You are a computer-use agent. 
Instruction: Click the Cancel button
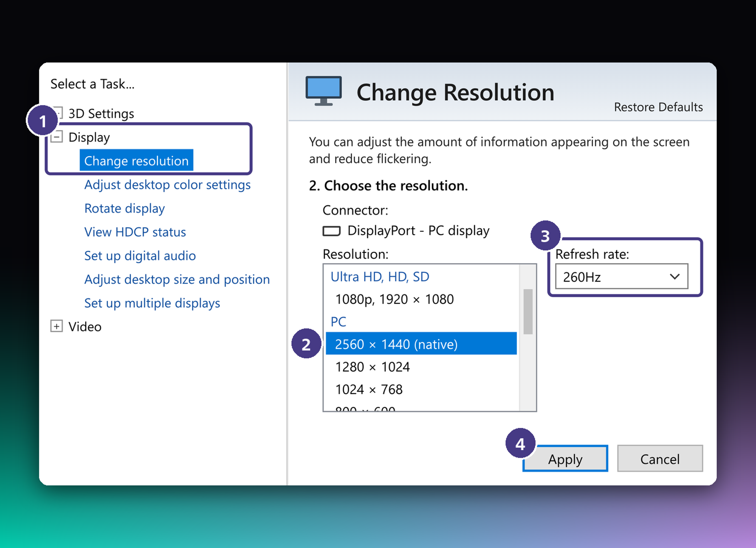tap(660, 459)
